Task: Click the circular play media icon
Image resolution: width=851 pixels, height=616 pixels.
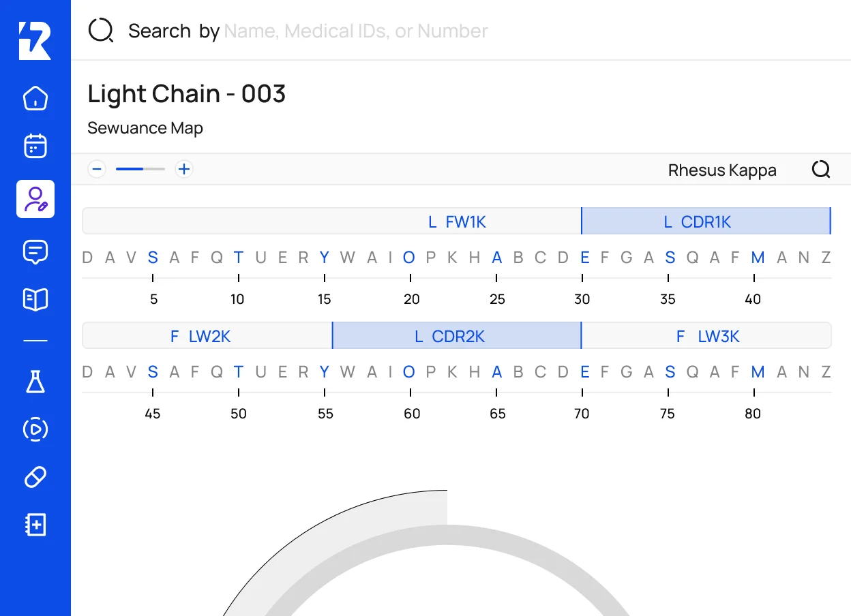Action: click(x=35, y=429)
